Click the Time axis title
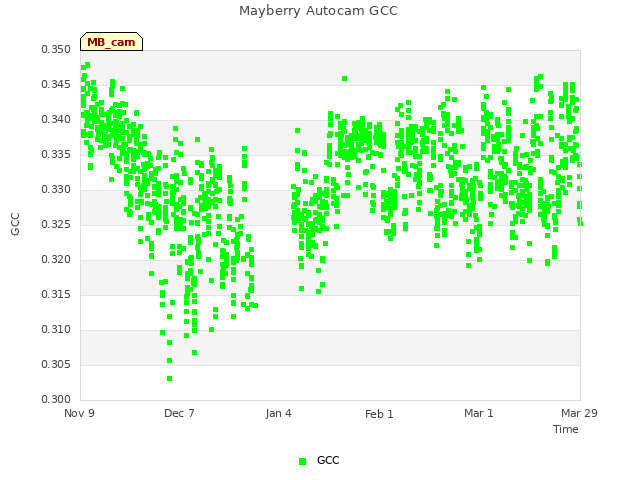 566,429
